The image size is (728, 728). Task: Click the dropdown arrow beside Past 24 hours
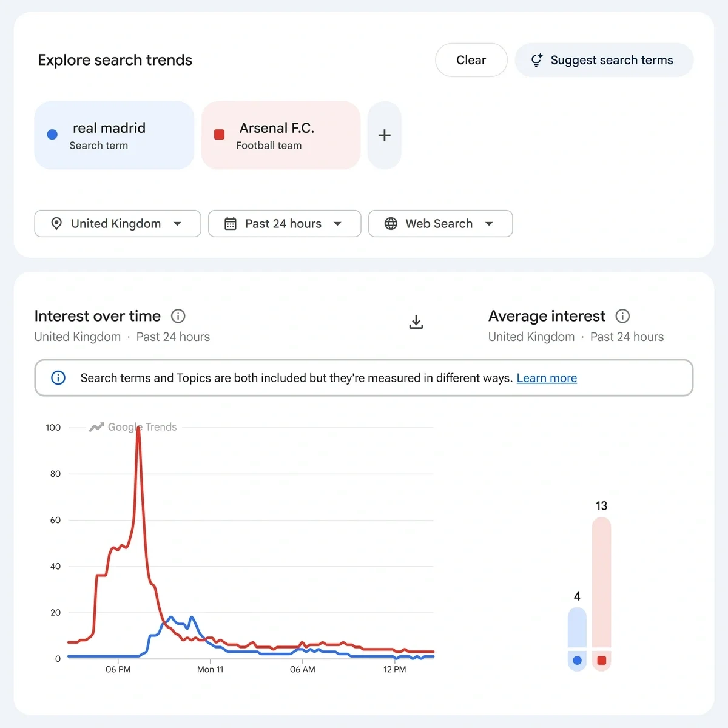tap(338, 224)
